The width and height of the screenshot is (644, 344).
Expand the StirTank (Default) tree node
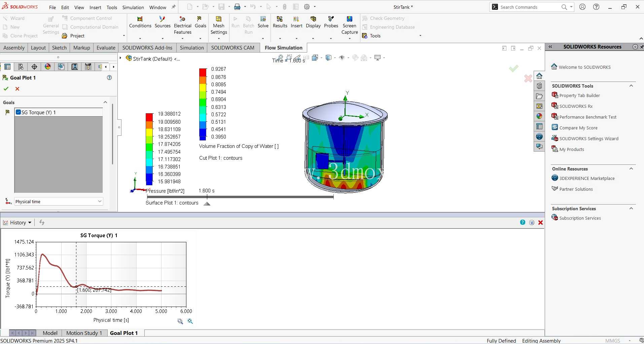pos(120,58)
